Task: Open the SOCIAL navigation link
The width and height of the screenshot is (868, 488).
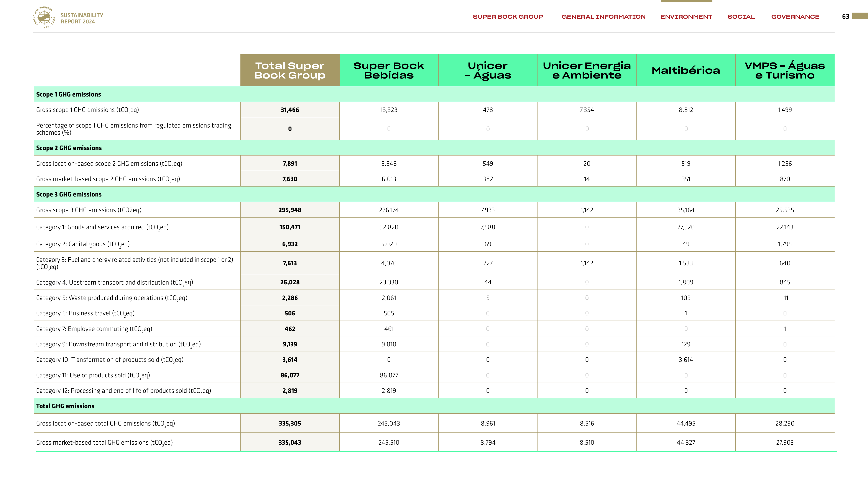Action: coord(741,17)
